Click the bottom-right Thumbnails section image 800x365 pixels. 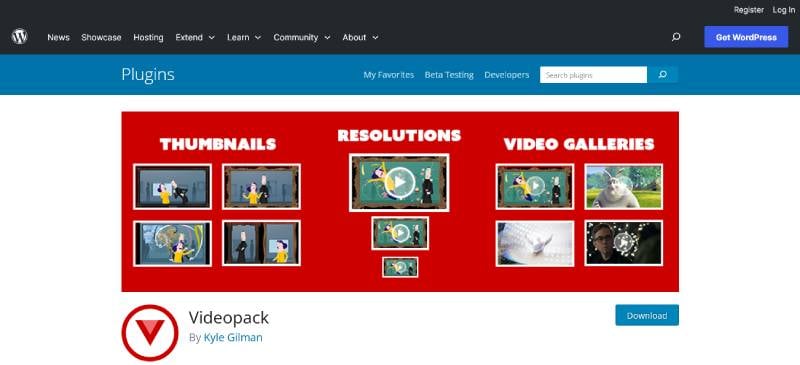[x=261, y=243]
